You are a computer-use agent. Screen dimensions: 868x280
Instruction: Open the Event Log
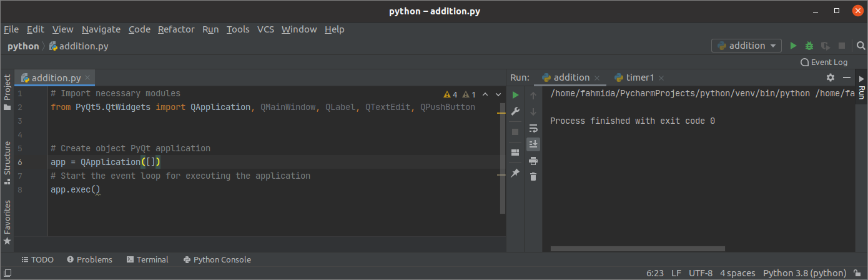[x=824, y=62]
